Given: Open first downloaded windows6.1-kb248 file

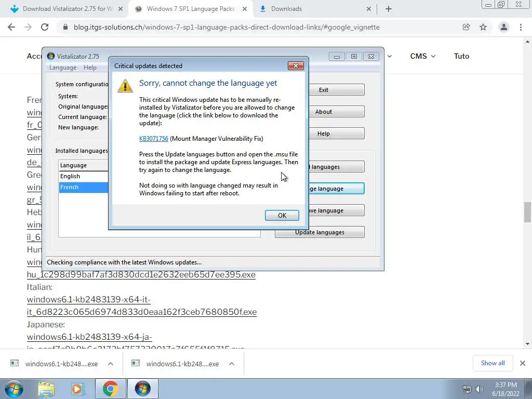Looking at the screenshot, I should click(61, 364).
